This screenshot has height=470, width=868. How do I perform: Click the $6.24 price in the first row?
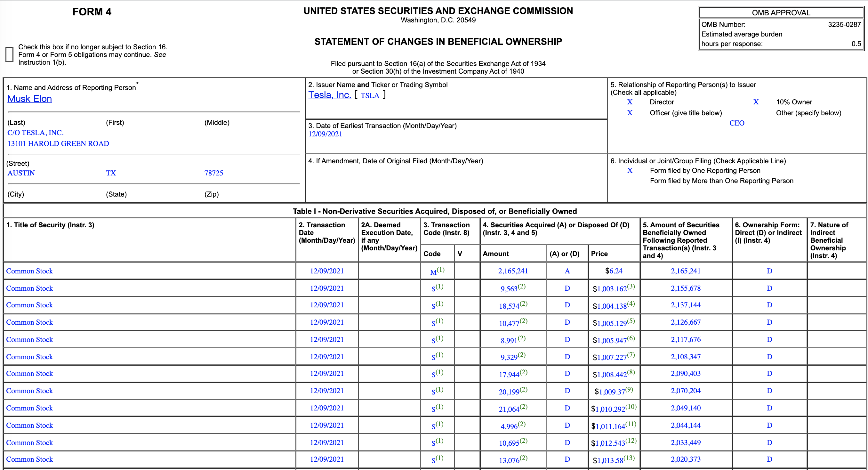614,271
